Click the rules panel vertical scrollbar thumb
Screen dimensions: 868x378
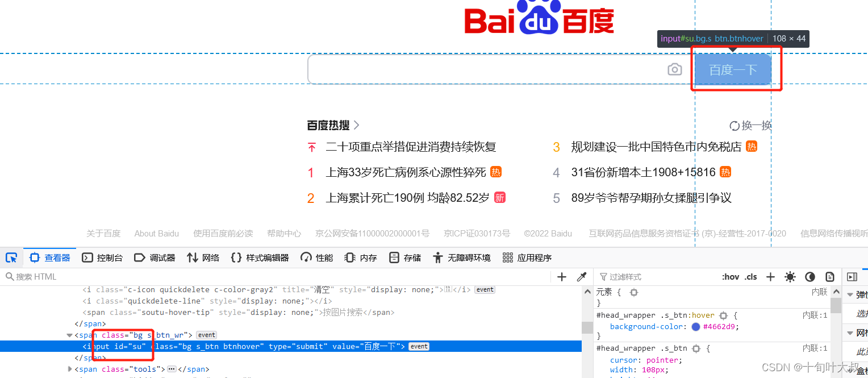tap(836, 305)
